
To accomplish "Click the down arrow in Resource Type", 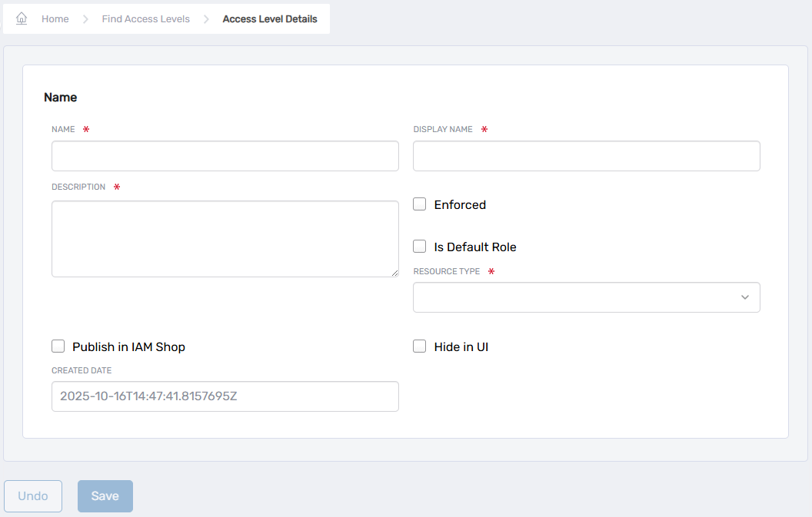I will 744,297.
